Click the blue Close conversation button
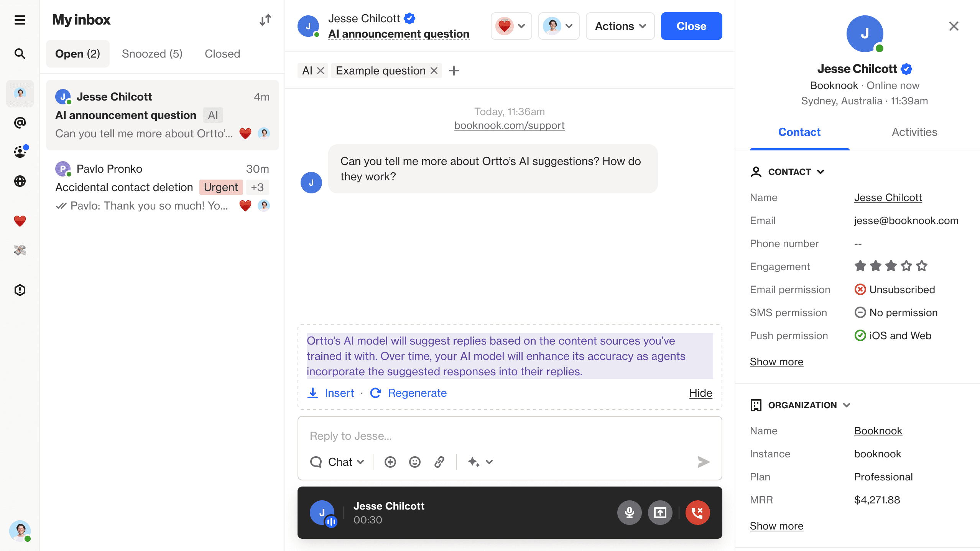Image resolution: width=980 pixels, height=551 pixels. coord(691,26)
